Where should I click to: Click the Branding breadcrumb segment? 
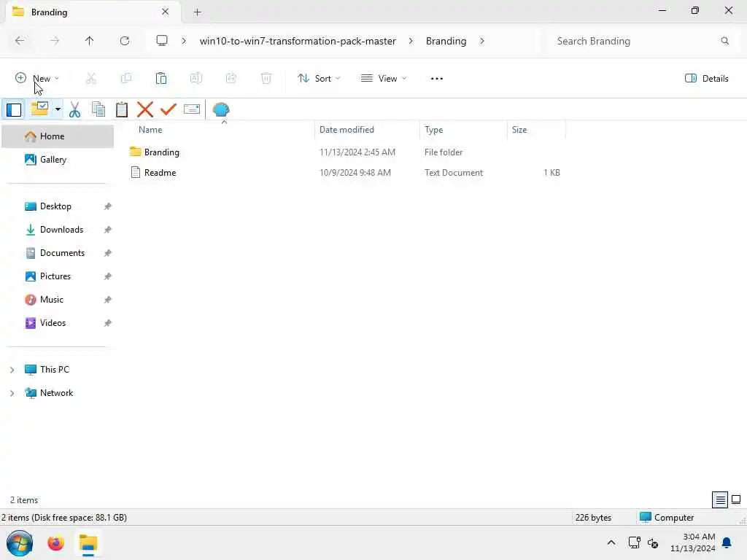point(446,41)
